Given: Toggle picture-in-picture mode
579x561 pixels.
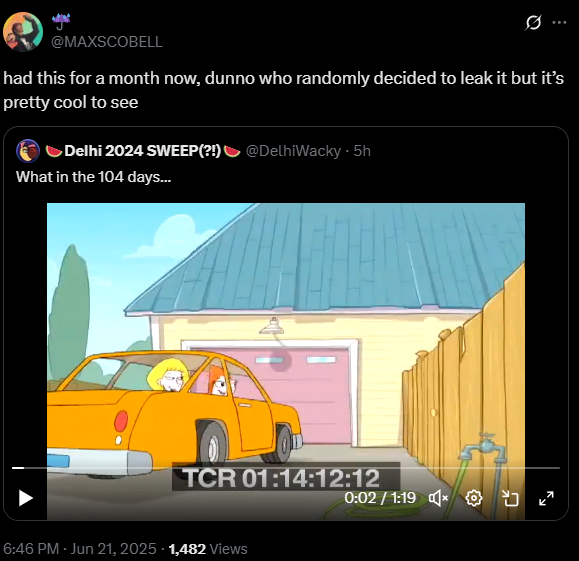Looking at the screenshot, I should click(x=511, y=498).
